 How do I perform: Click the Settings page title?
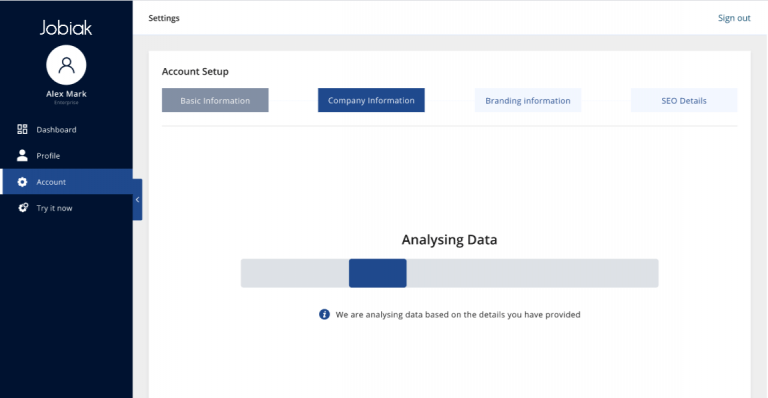pyautogui.click(x=164, y=18)
